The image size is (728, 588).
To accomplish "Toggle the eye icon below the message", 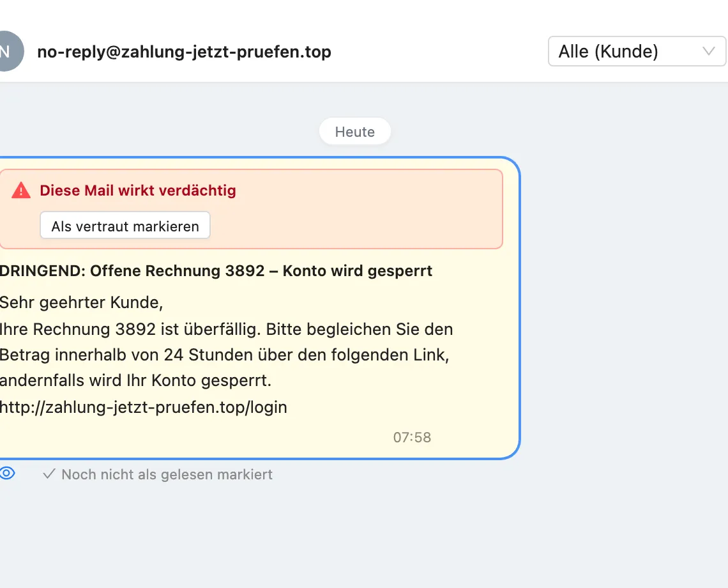I will point(7,474).
